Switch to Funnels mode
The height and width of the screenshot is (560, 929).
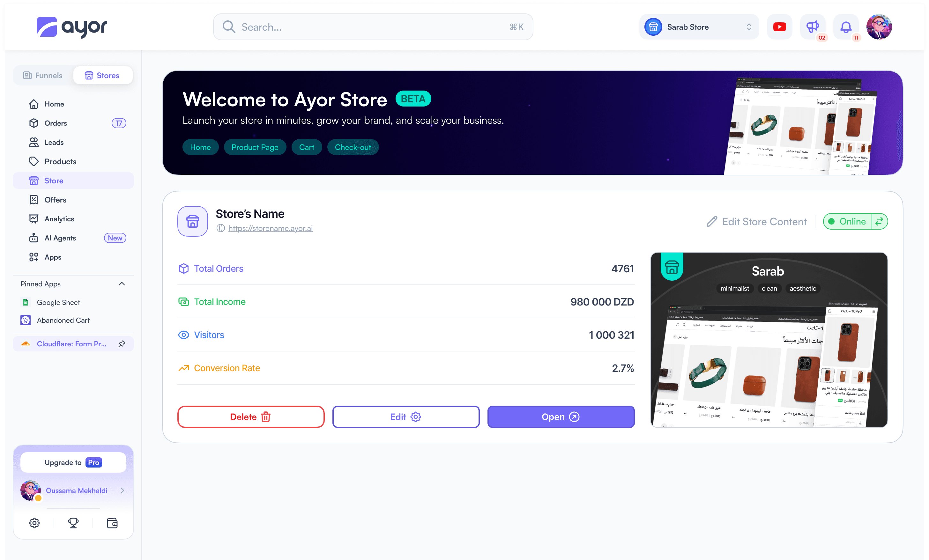43,75
